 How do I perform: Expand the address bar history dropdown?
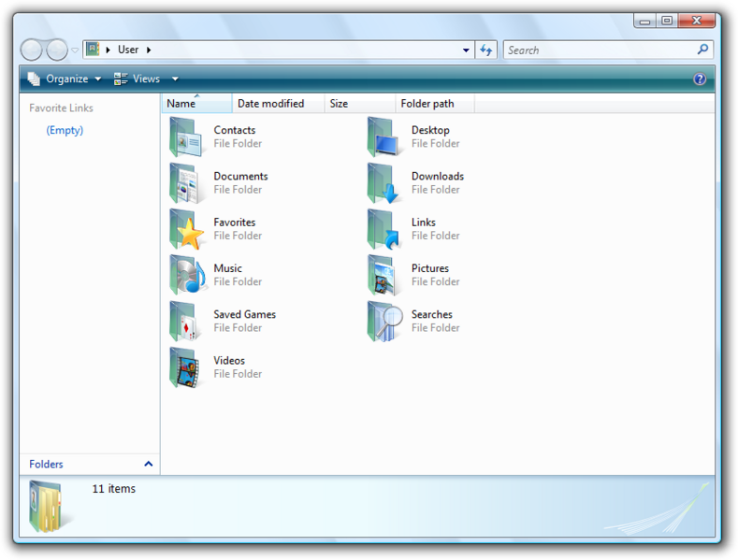tap(466, 50)
